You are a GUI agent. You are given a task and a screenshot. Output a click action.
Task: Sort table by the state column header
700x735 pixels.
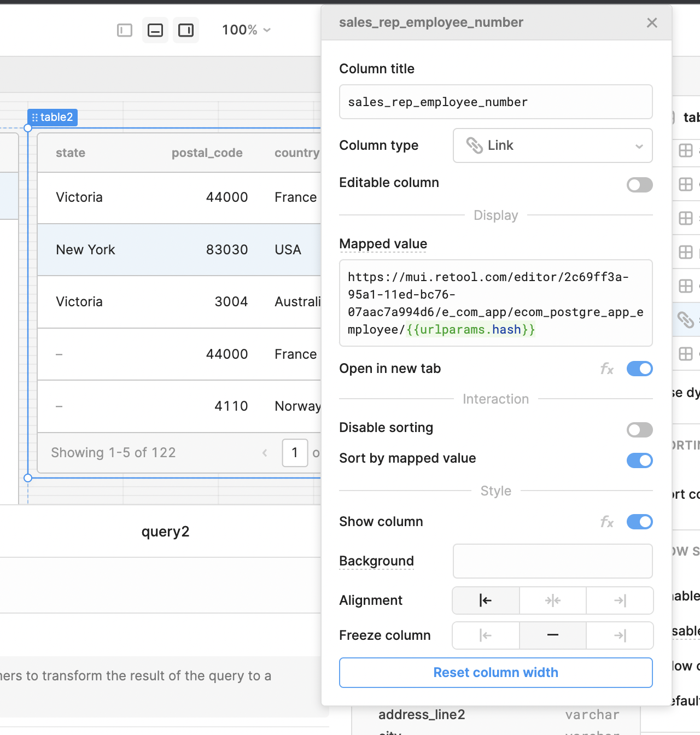(71, 153)
